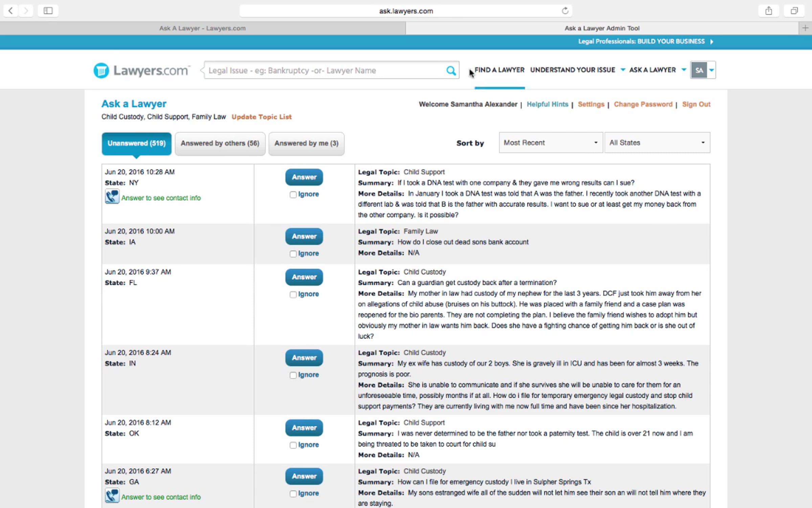
Task: Click the date "Jun 20, 2016 10:00 AM"
Action: click(x=140, y=231)
